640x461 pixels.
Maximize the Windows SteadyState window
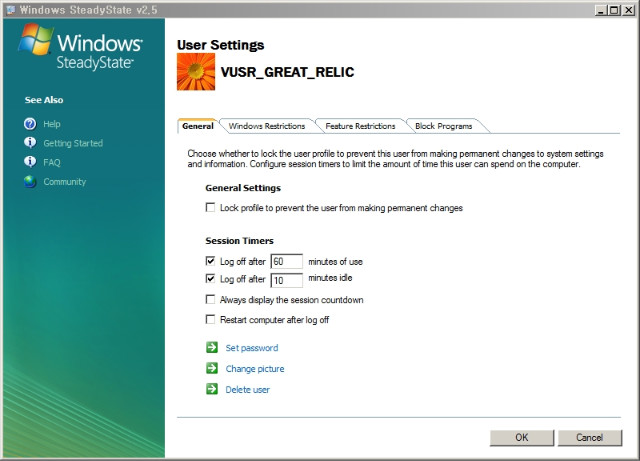click(x=613, y=10)
